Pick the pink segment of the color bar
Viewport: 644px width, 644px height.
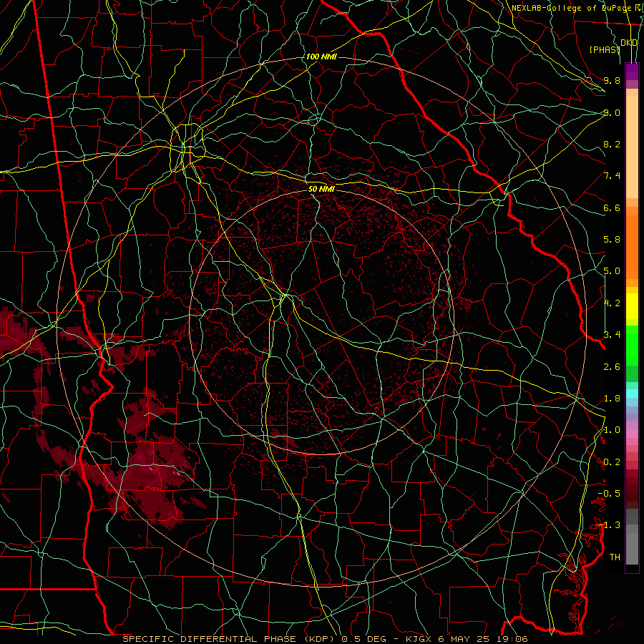tap(632, 434)
